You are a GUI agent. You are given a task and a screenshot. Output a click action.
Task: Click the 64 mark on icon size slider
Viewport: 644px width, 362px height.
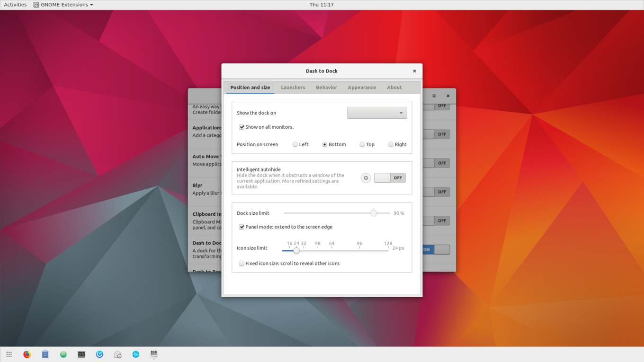331,244
